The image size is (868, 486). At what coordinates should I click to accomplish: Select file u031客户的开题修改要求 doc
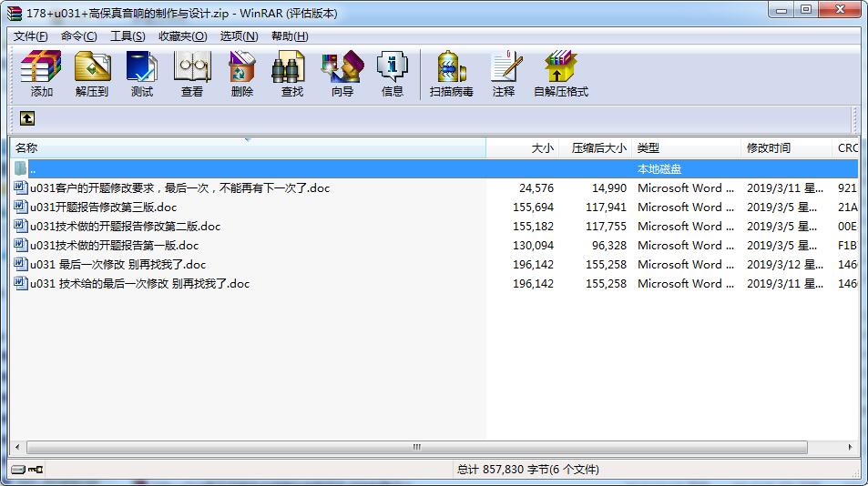click(180, 188)
